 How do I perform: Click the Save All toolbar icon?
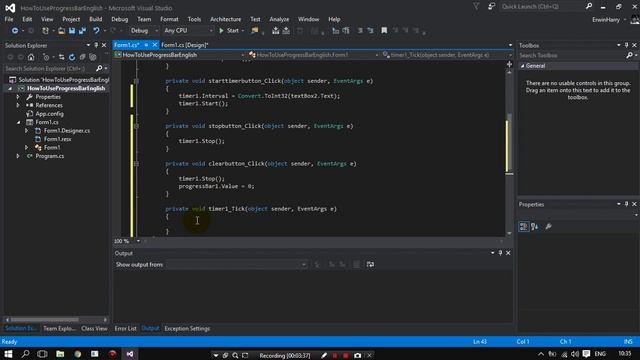(82, 31)
